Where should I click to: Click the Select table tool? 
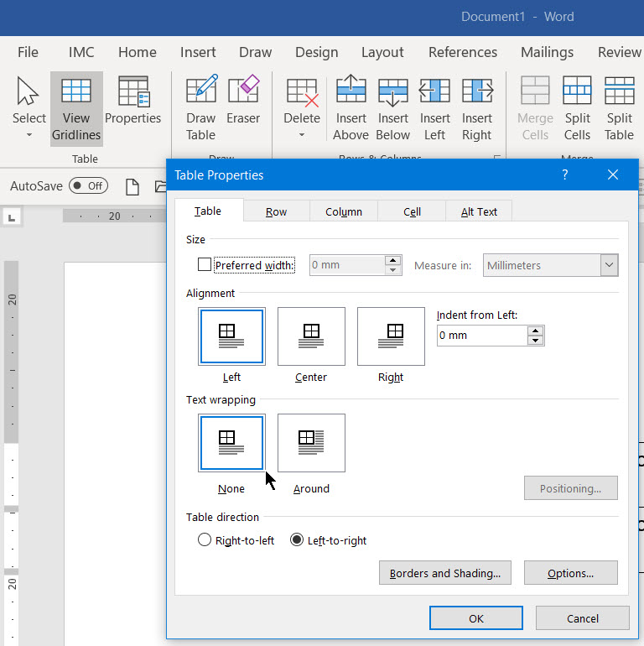coord(29,108)
